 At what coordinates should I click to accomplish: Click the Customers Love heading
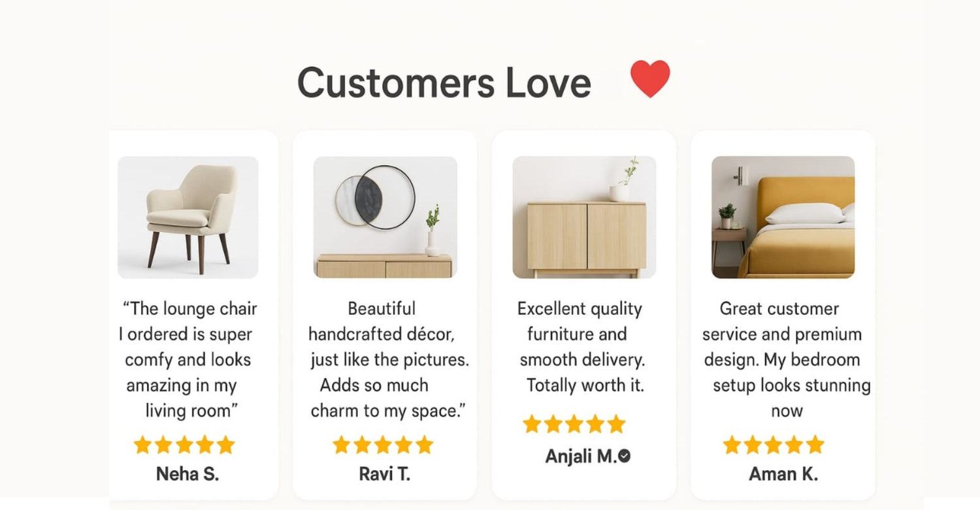coord(444,83)
